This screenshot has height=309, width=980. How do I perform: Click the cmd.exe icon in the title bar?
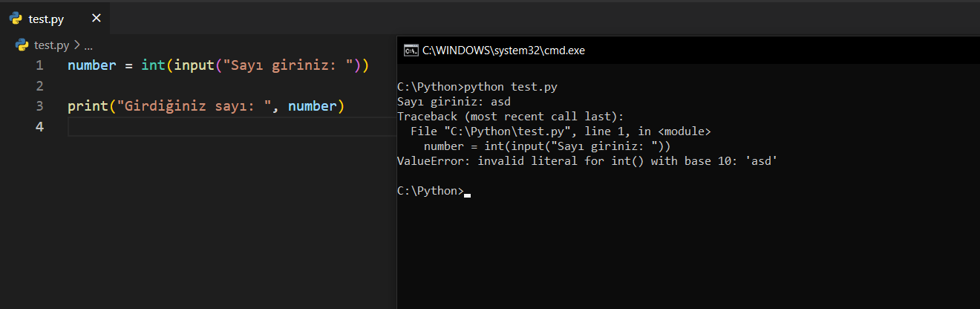[409, 51]
